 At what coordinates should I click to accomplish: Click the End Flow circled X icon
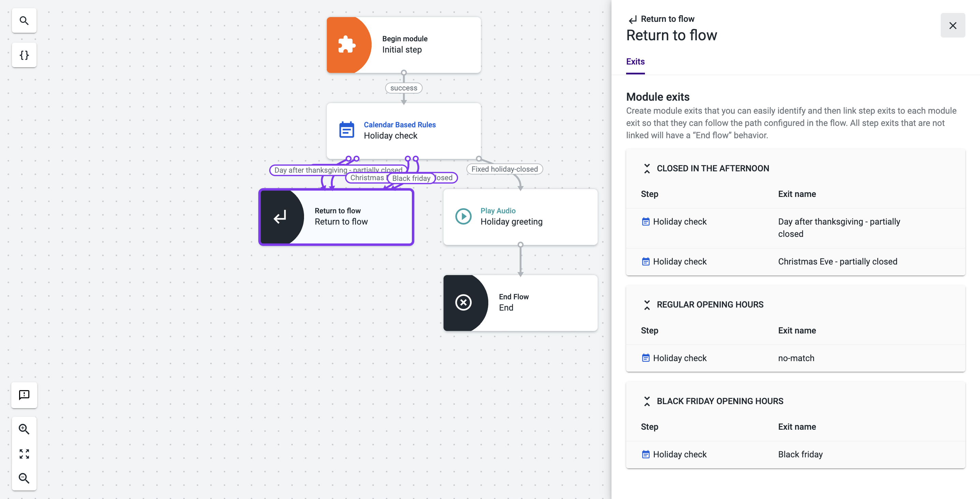463,302
